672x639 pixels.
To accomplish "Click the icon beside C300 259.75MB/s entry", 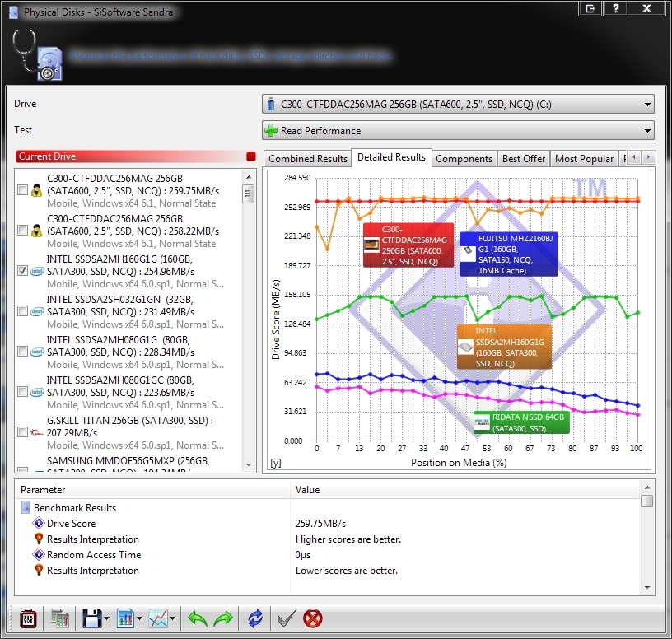I will click(x=37, y=190).
